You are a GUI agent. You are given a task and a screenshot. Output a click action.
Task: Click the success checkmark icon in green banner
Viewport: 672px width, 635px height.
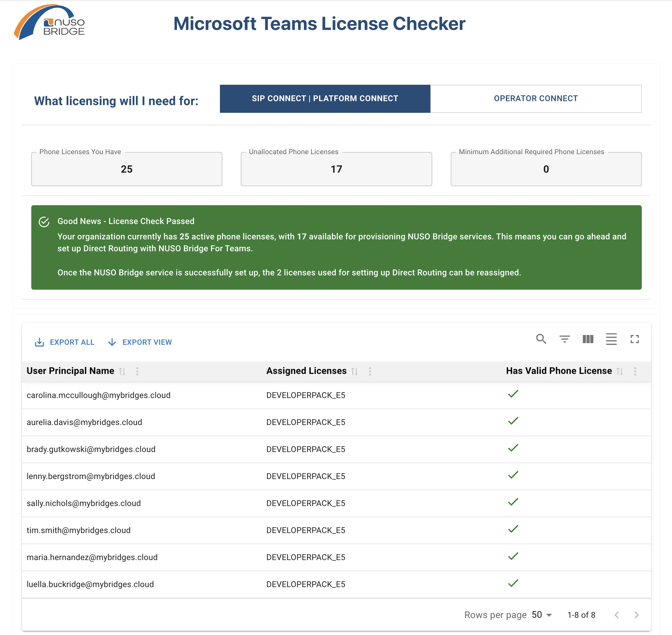pos(44,222)
